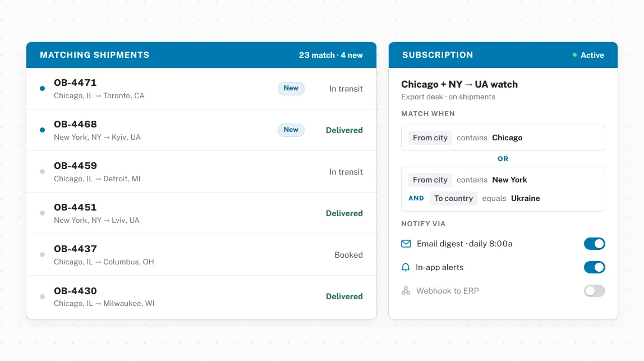
Task: Click the value New York in rule
Action: pos(509,180)
